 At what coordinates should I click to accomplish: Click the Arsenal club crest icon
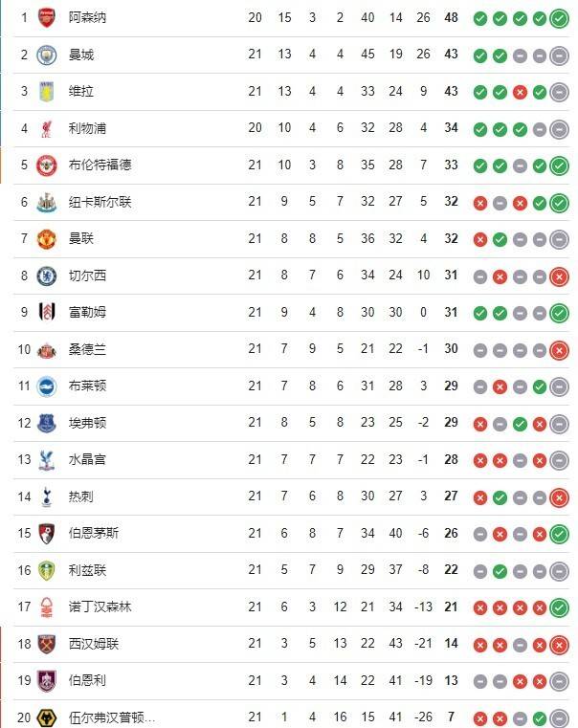point(46,18)
